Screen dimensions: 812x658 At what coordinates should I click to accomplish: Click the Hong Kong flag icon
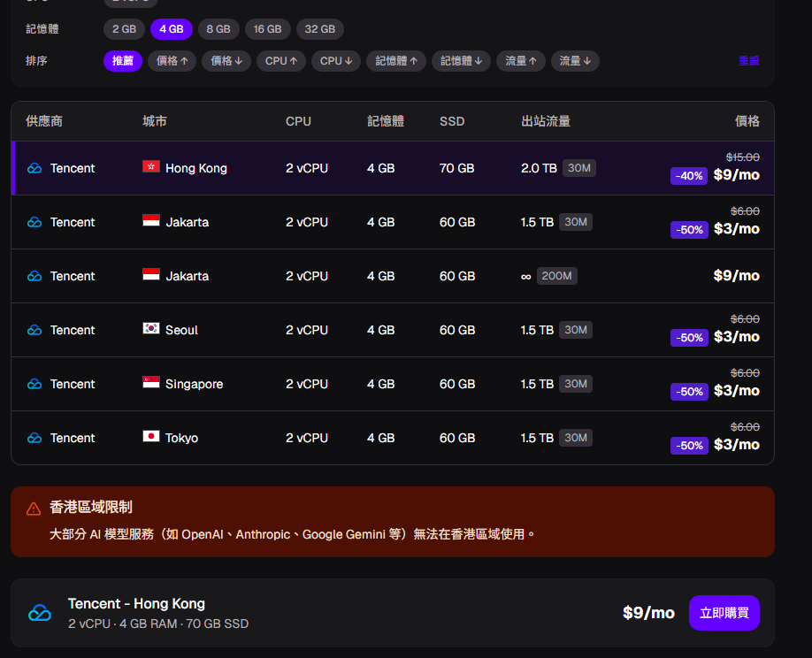pos(151,166)
